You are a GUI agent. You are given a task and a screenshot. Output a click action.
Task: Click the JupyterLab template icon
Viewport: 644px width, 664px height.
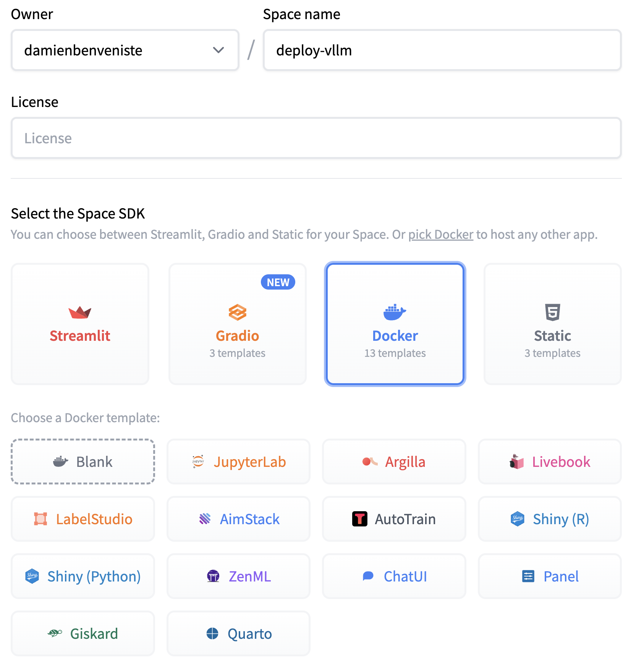click(x=199, y=462)
